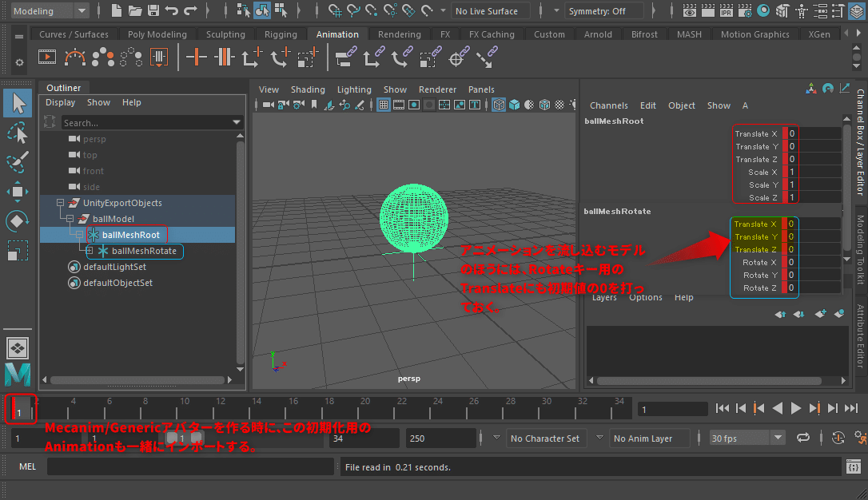
Task: Collapse the UnityExportObjects tree node
Action: 60,203
